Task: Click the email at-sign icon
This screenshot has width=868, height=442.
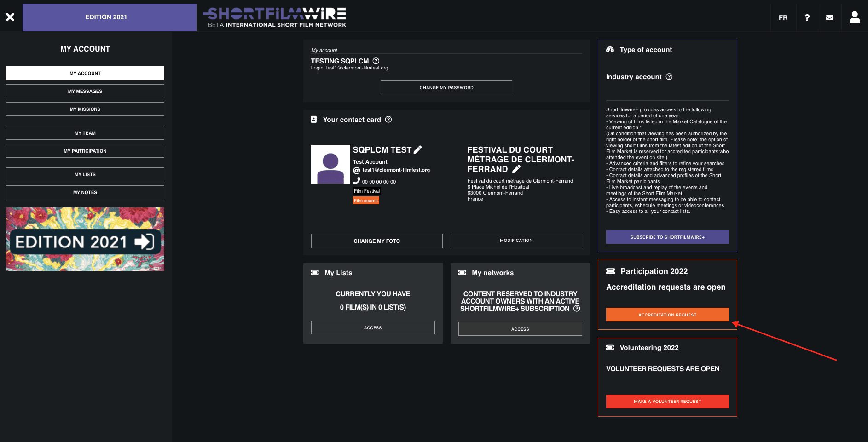Action: point(356,170)
